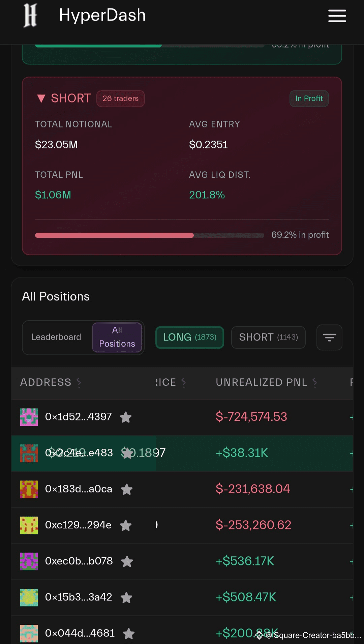Filter by LONG (1873) positions
The width and height of the screenshot is (364, 644).
(x=190, y=337)
